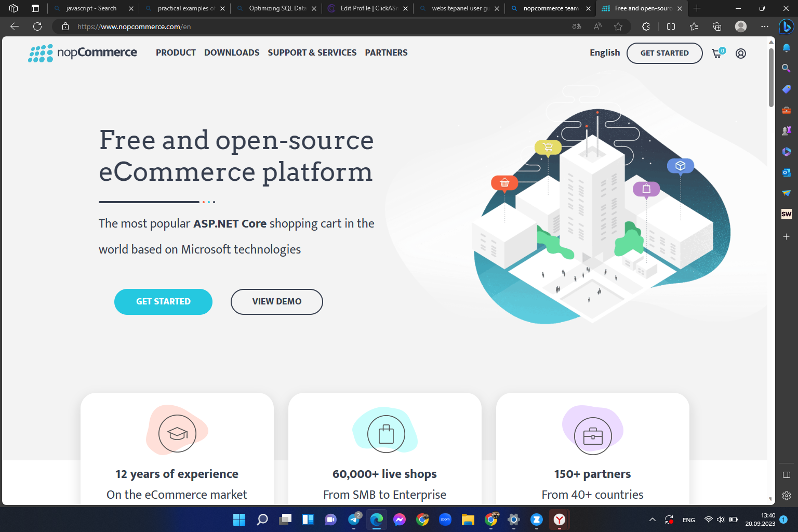
Task: Click the nopCommerce logo
Action: click(83, 53)
